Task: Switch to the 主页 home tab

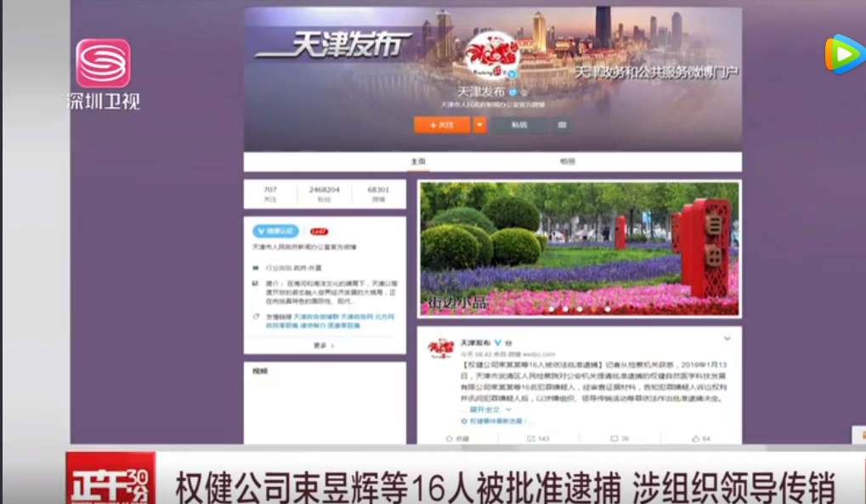Action: click(418, 161)
